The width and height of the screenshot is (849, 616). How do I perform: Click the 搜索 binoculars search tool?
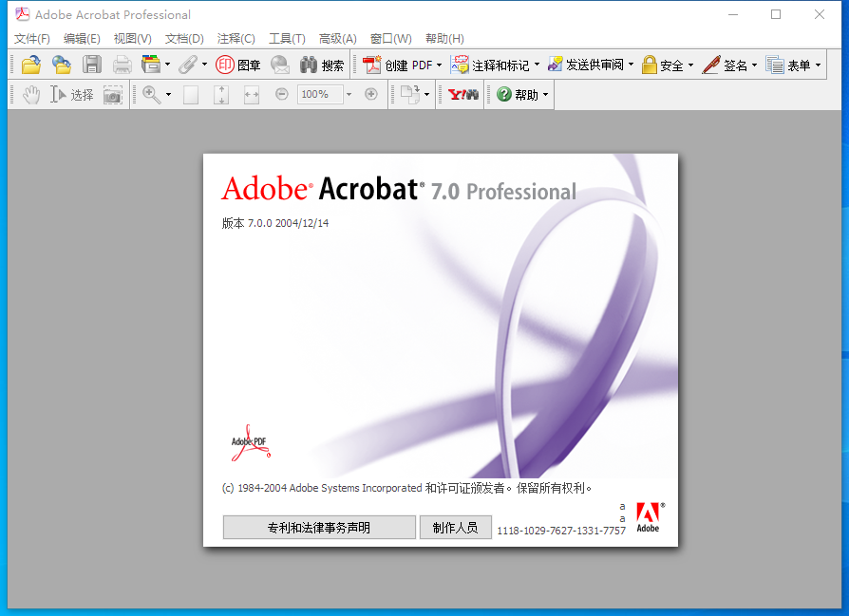[322, 65]
